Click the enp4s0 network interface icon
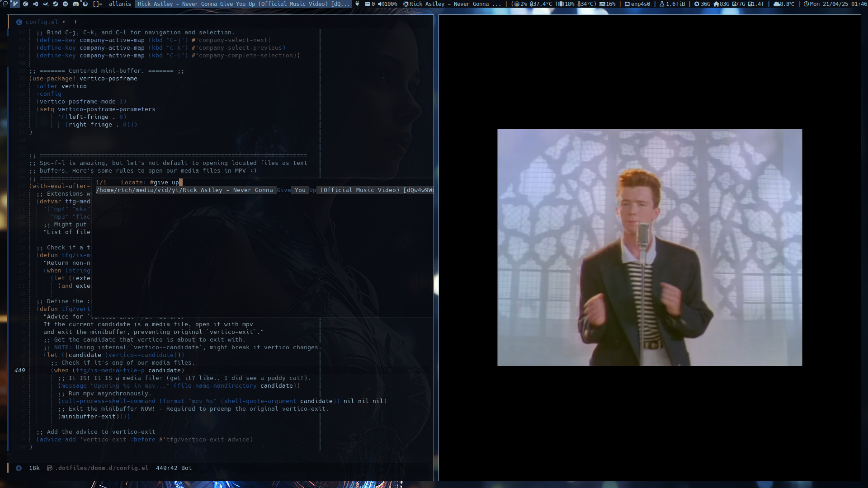 (627, 4)
